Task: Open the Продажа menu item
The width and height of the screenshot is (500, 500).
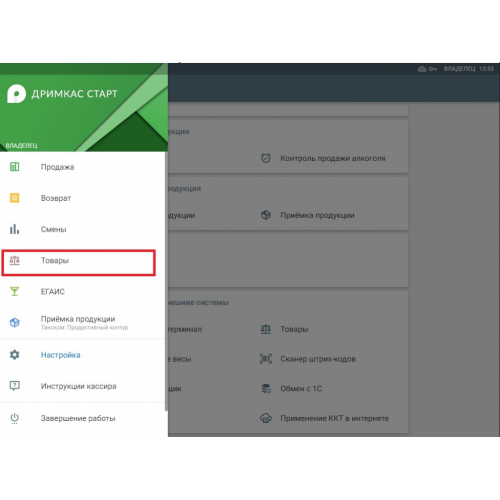Action: pos(83,167)
